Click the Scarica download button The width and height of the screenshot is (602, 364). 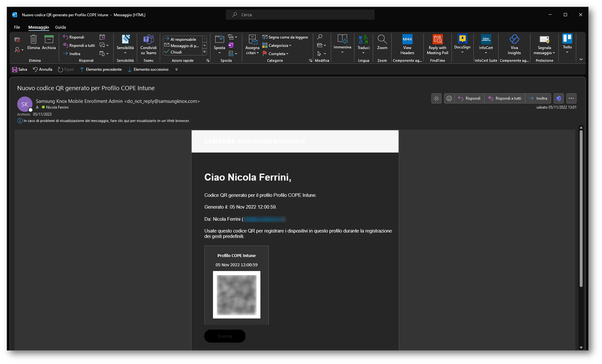tap(225, 336)
